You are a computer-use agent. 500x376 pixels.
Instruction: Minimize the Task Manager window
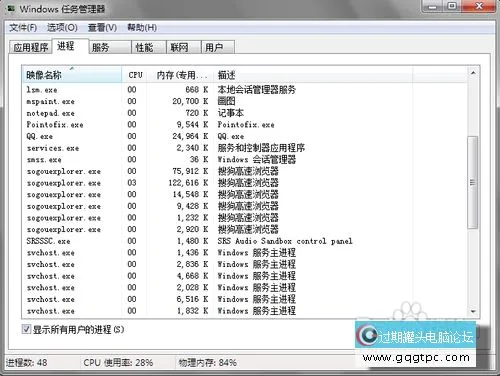(x=433, y=7)
